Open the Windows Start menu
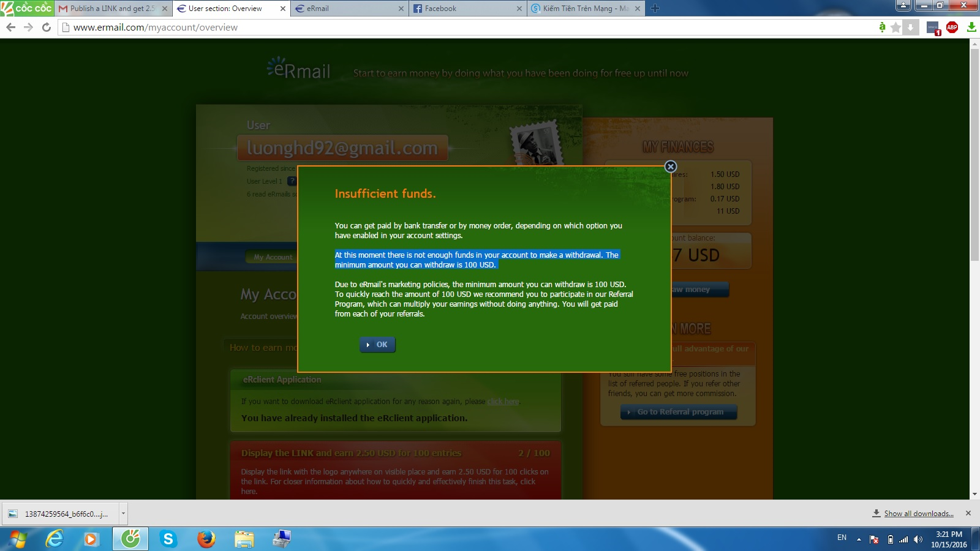Image resolution: width=980 pixels, height=551 pixels. pyautogui.click(x=18, y=539)
